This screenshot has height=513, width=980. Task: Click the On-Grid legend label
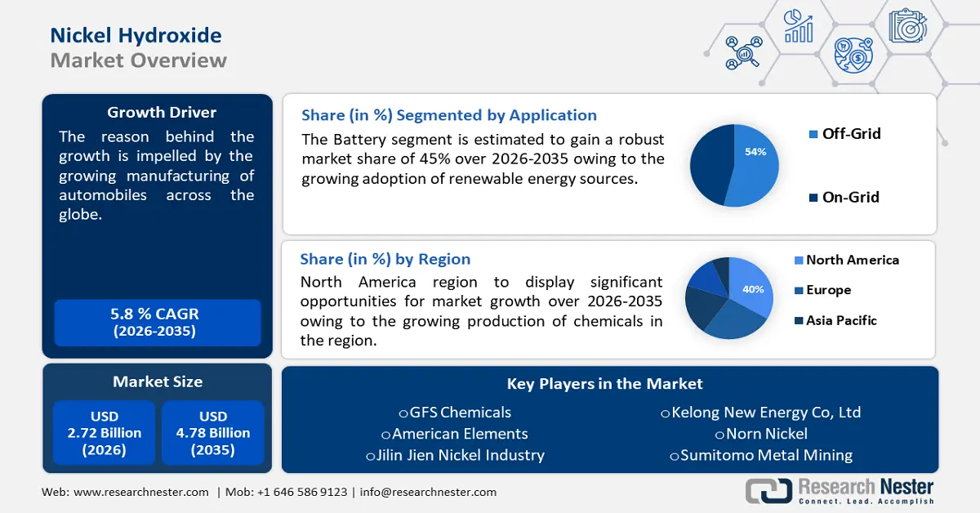[851, 198]
